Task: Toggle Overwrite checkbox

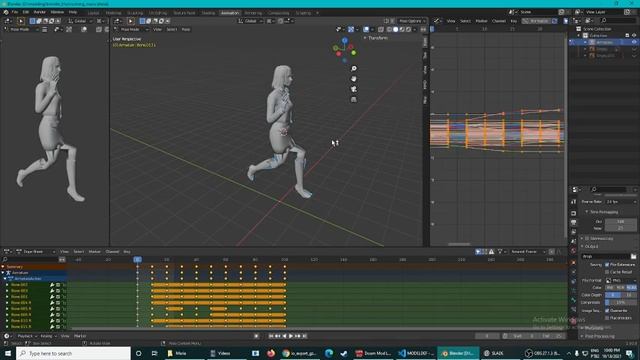Action: click(607, 311)
